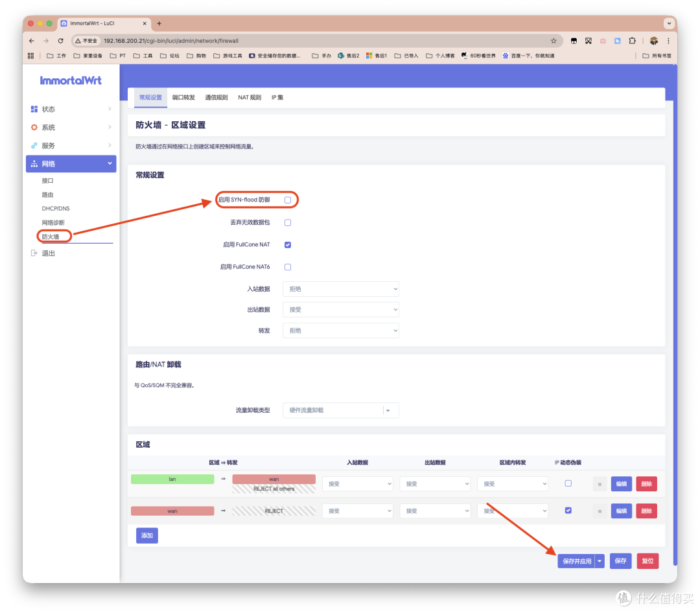
Task: Click the red 复位 button
Action: coord(647,561)
